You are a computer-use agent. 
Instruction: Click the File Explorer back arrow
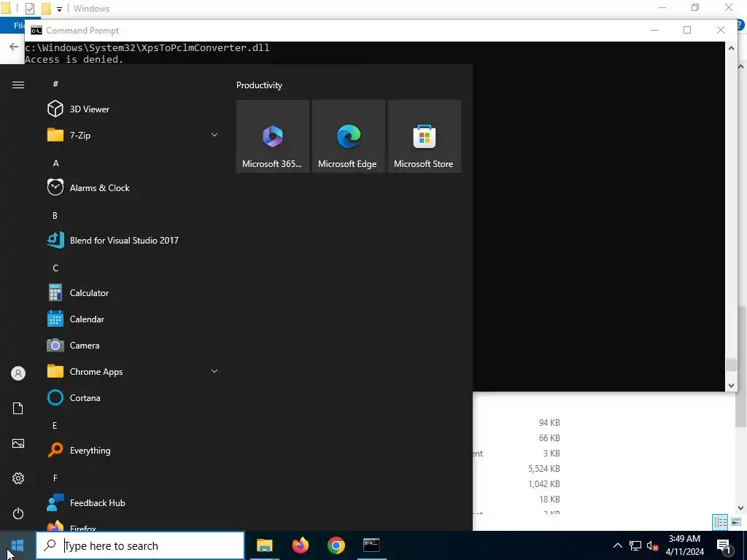tap(14, 47)
